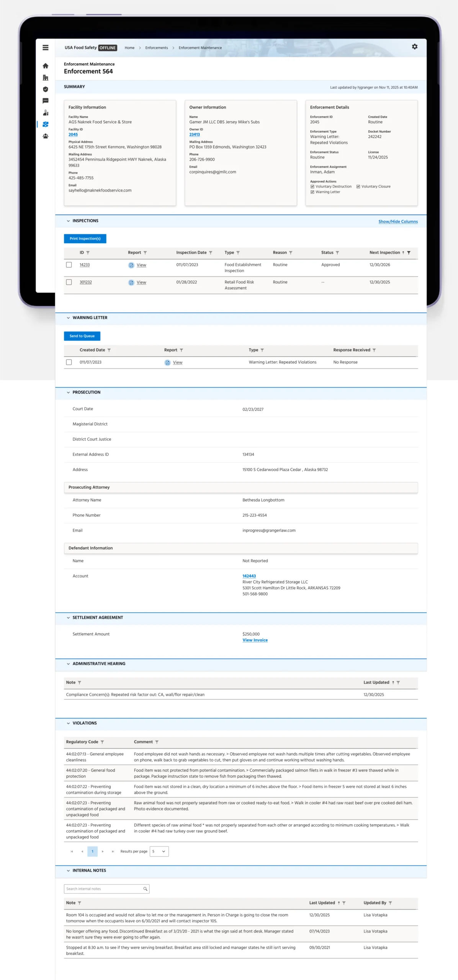458x980 pixels.
Task: Collapse the PROSECUTION section chevron
Action: (68, 392)
